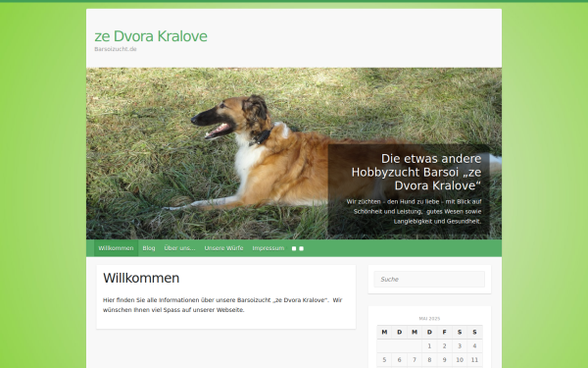Image resolution: width=588 pixels, height=368 pixels.
Task: Click the Mai 2025 calendar caption
Action: [x=429, y=318]
